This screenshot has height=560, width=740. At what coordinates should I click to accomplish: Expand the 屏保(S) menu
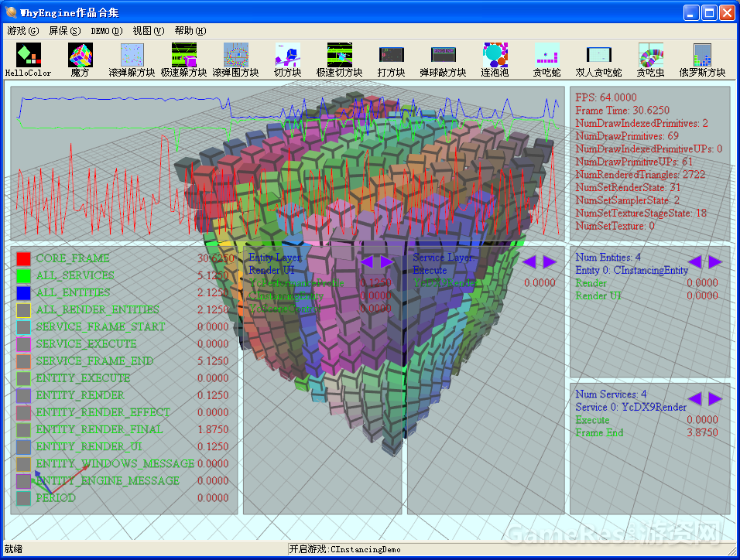point(64,31)
